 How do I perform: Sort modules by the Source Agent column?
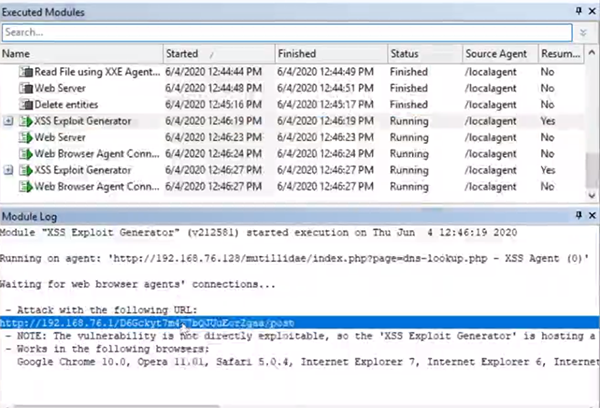pos(500,54)
